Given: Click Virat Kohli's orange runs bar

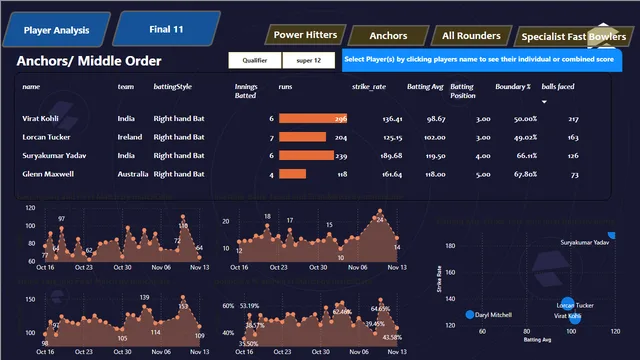Looking at the screenshot, I should [313, 118].
